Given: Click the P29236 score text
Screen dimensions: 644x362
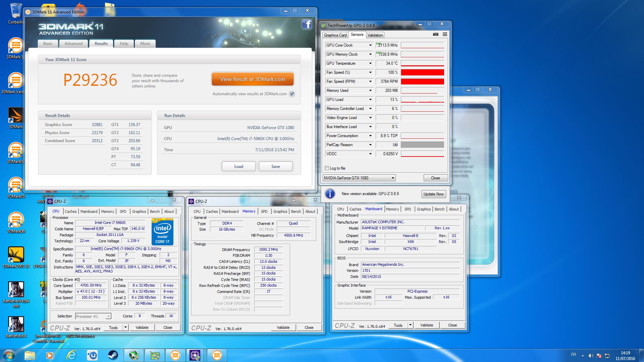Looking at the screenshot, I should point(90,80).
